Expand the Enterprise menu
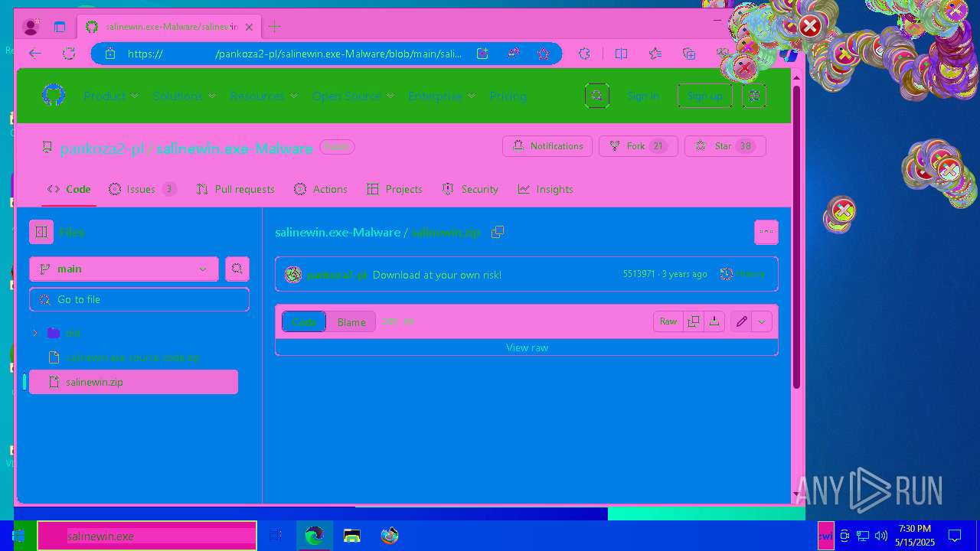 (x=442, y=96)
